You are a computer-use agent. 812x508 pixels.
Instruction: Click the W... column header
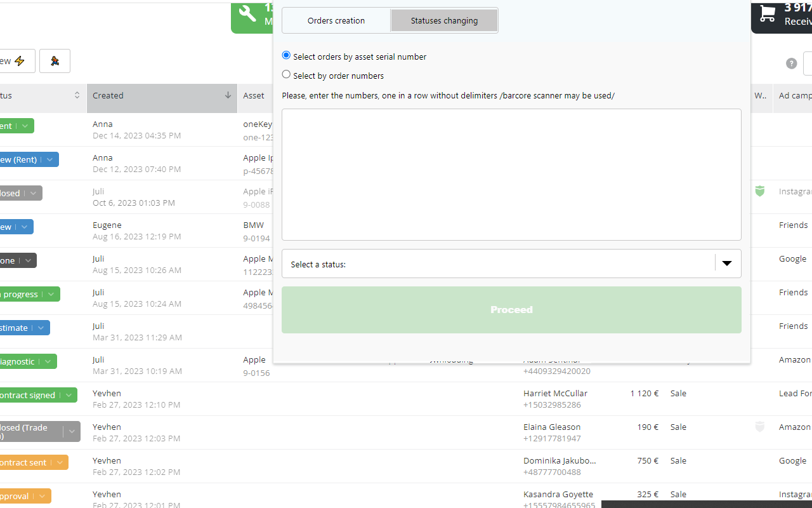pos(760,95)
